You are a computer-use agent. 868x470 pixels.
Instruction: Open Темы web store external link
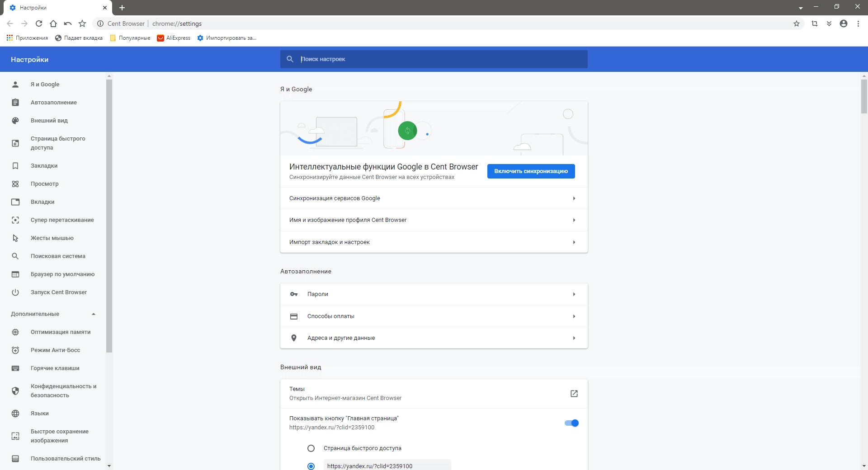574,394
